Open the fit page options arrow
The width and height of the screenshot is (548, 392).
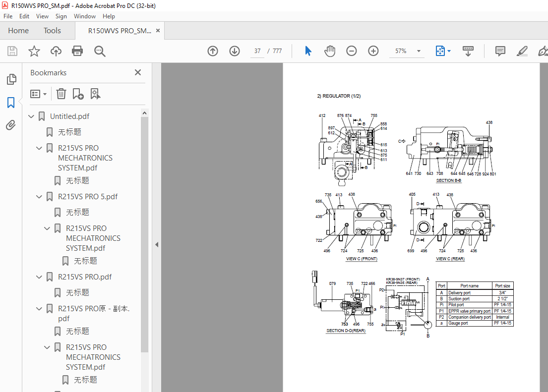[x=449, y=51]
